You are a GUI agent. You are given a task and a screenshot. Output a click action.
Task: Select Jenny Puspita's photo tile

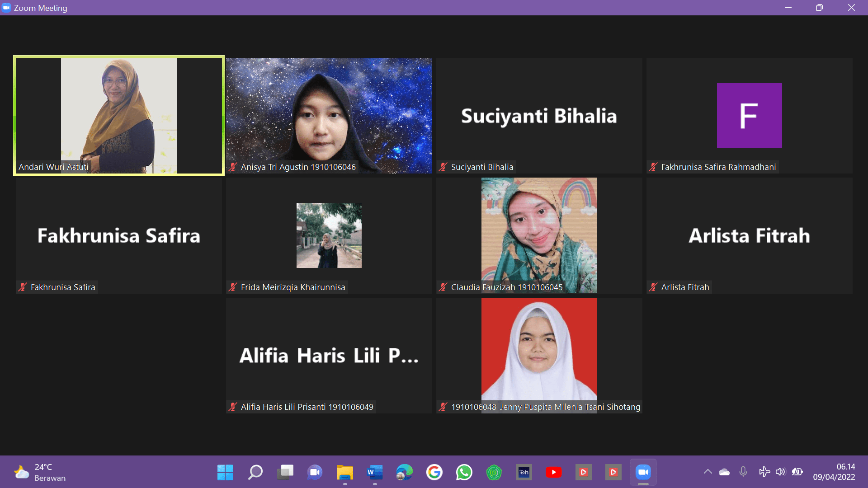pyautogui.click(x=539, y=356)
